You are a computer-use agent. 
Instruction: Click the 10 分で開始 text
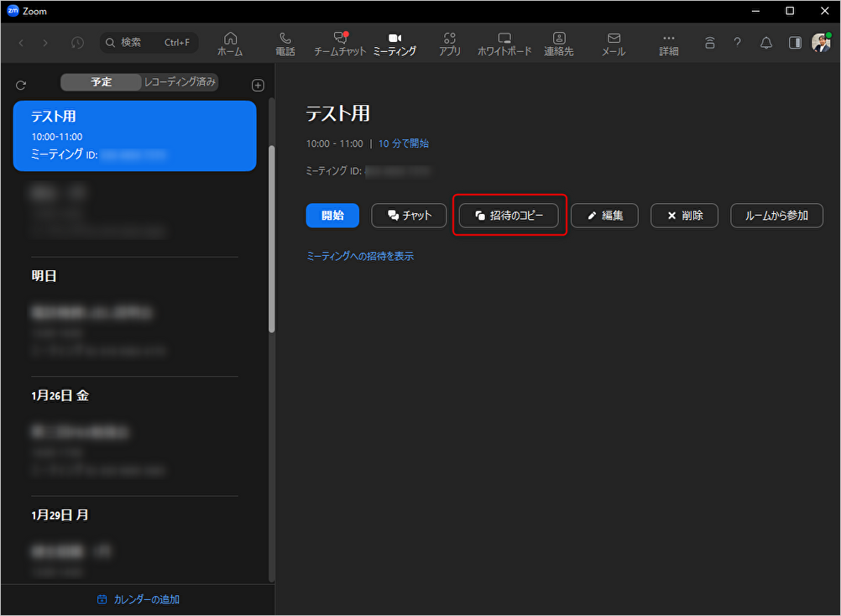point(404,144)
